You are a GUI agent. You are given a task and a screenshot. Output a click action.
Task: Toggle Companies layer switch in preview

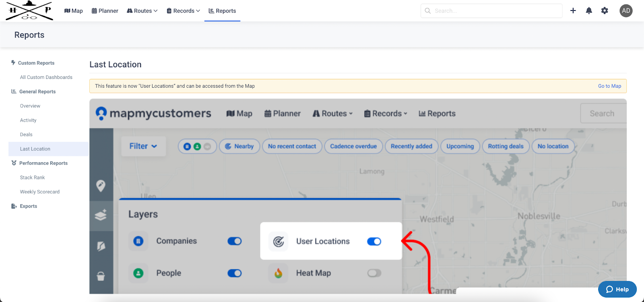point(235,241)
